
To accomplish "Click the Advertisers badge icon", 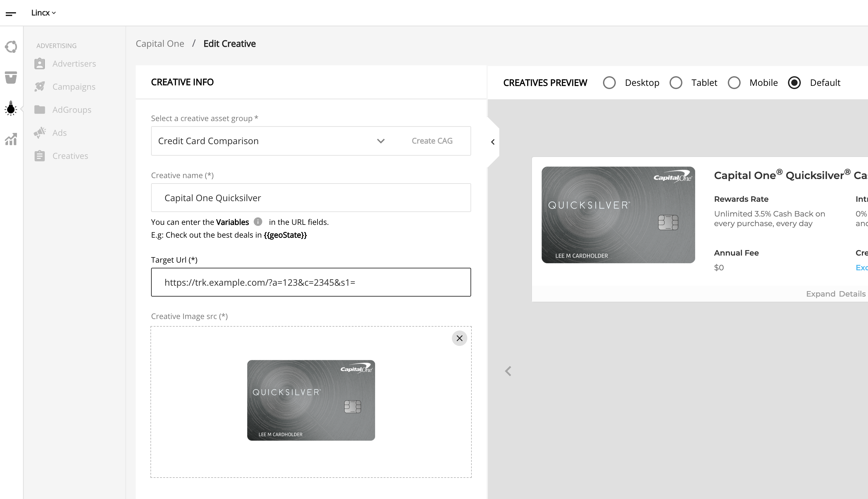I will 40,64.
